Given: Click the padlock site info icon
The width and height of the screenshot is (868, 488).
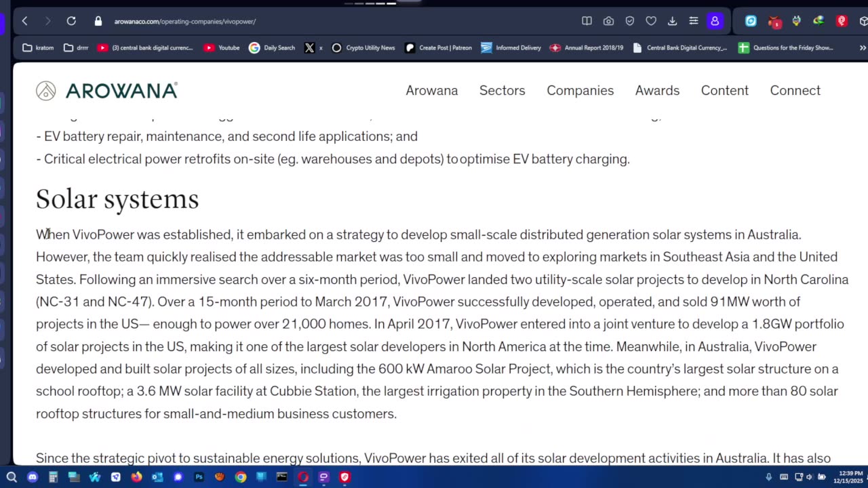Looking at the screenshot, I should [x=98, y=21].
